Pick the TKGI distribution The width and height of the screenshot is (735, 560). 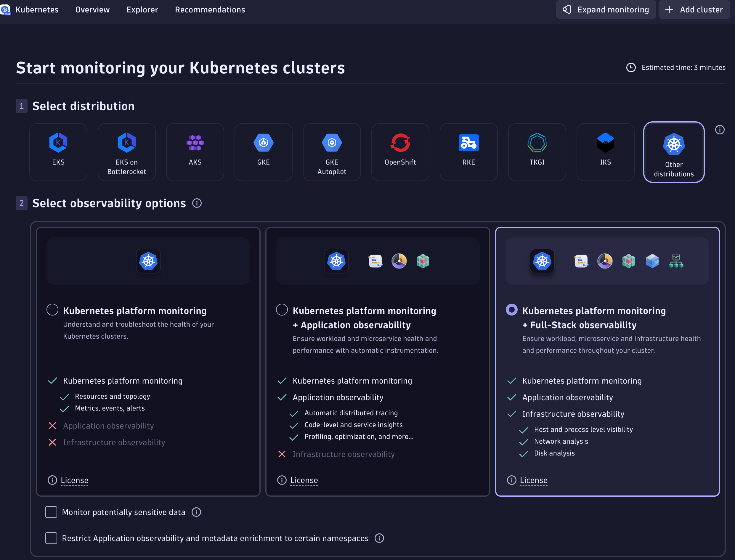click(x=537, y=152)
